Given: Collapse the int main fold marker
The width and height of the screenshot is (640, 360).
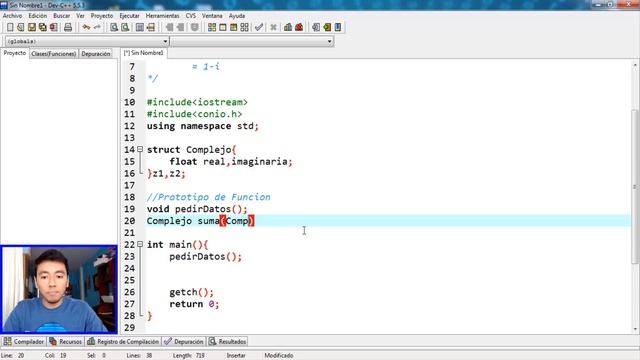Looking at the screenshot, I should [x=140, y=244].
